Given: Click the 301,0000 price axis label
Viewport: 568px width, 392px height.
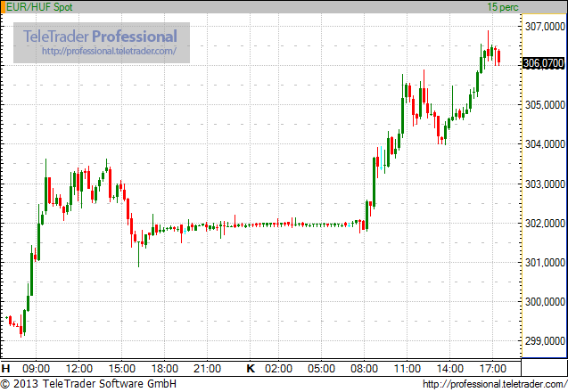Looking at the screenshot, I should 545,262.
